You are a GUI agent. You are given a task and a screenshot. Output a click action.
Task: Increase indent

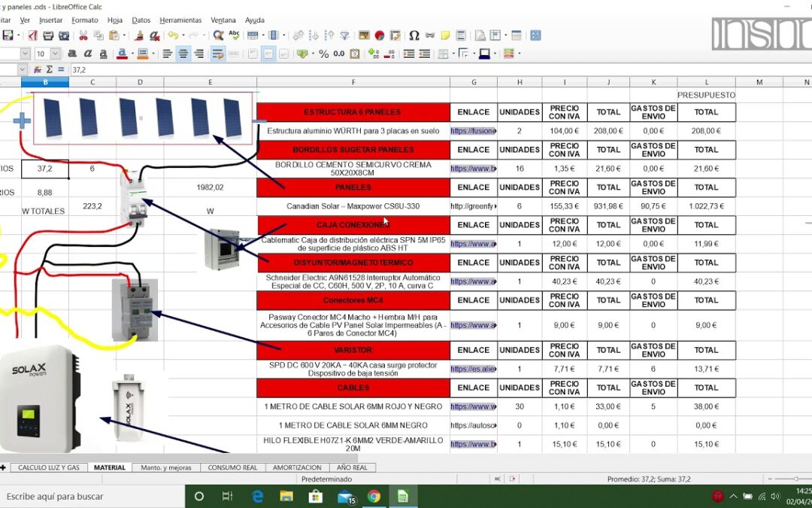pos(409,53)
